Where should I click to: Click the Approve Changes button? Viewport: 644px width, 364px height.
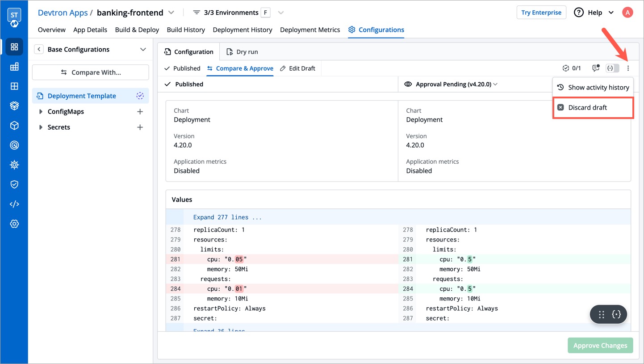tap(600, 345)
